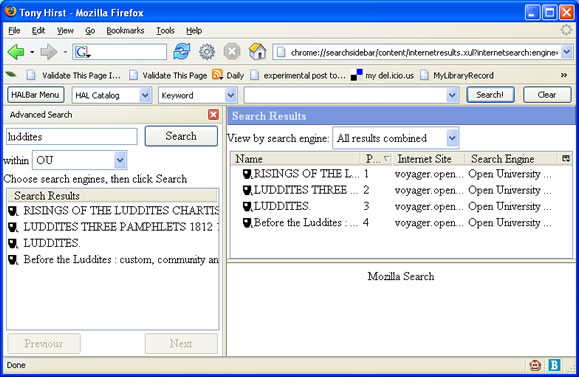Viewport: 579px width, 377px height.
Task: Sort results by Name column
Action: tap(295, 159)
